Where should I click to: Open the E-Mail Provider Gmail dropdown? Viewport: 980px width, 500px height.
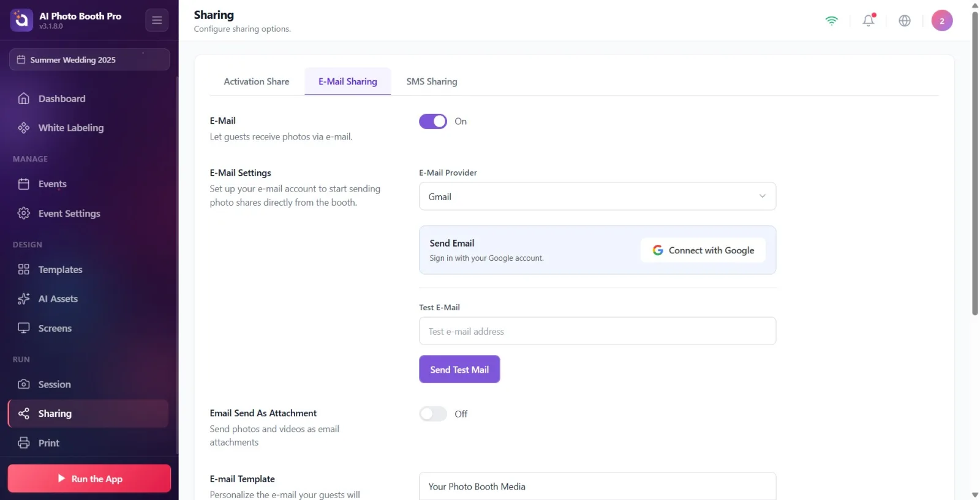click(597, 196)
